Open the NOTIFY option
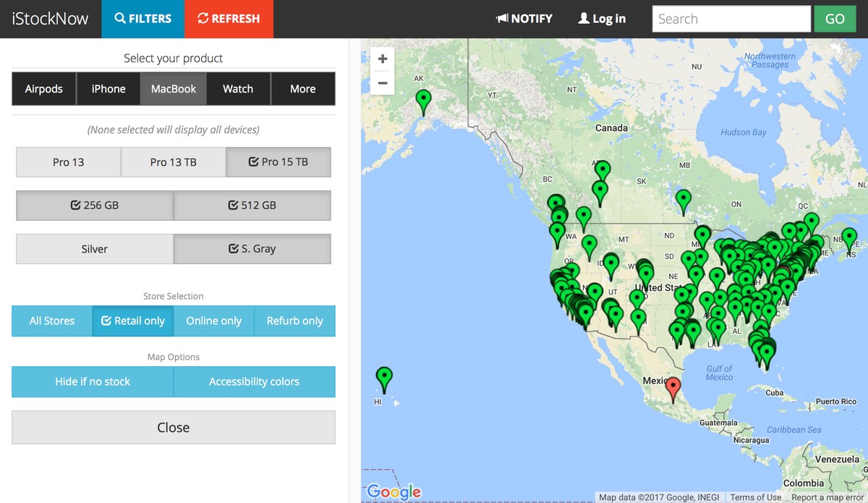This screenshot has width=868, height=503. (524, 19)
